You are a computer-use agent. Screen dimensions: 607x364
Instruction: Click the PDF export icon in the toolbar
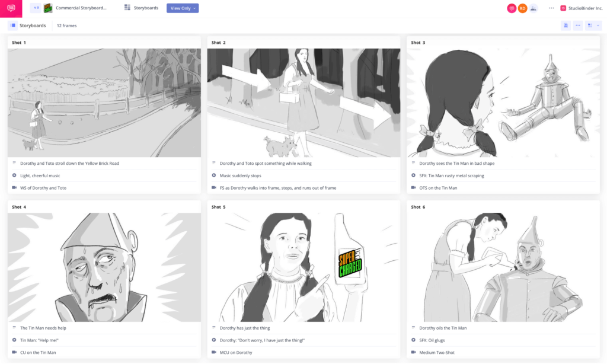point(566,25)
